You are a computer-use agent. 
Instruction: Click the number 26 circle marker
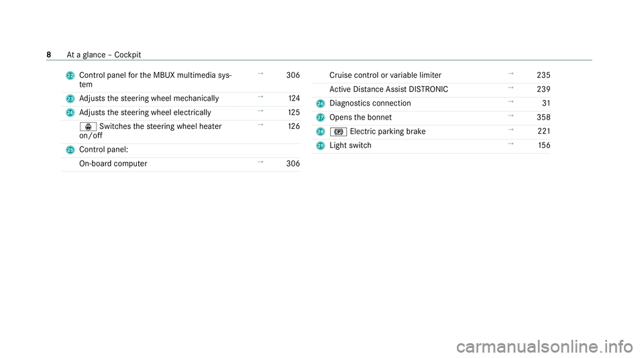click(321, 103)
